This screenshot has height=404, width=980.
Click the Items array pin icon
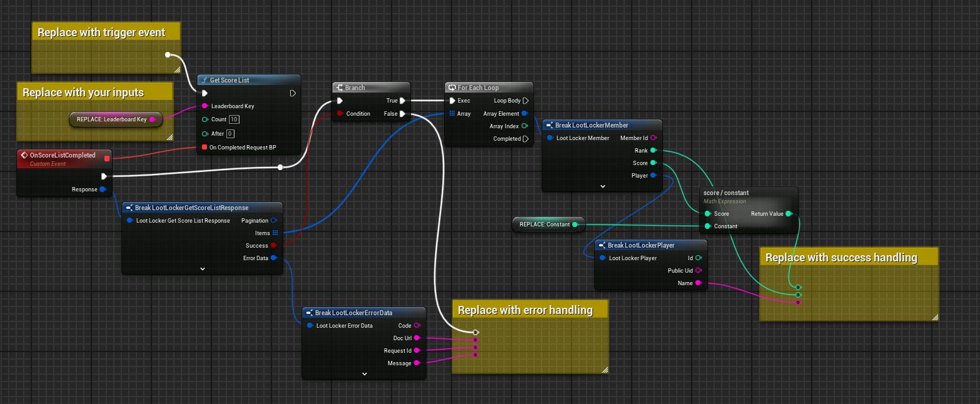pyautogui.click(x=275, y=233)
